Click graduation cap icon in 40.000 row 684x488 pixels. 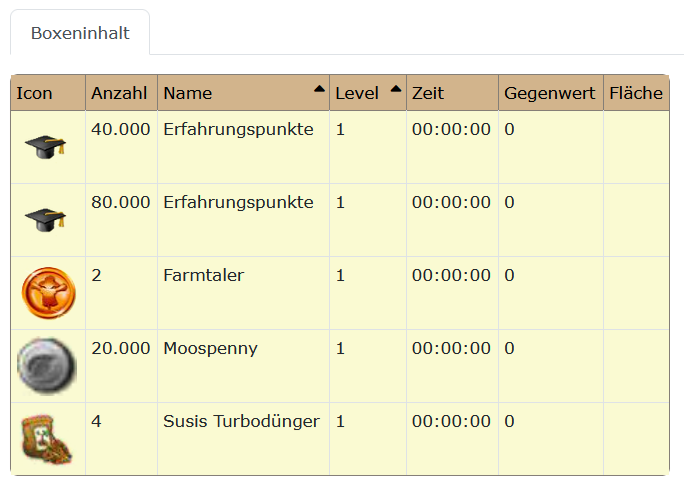pos(46,148)
